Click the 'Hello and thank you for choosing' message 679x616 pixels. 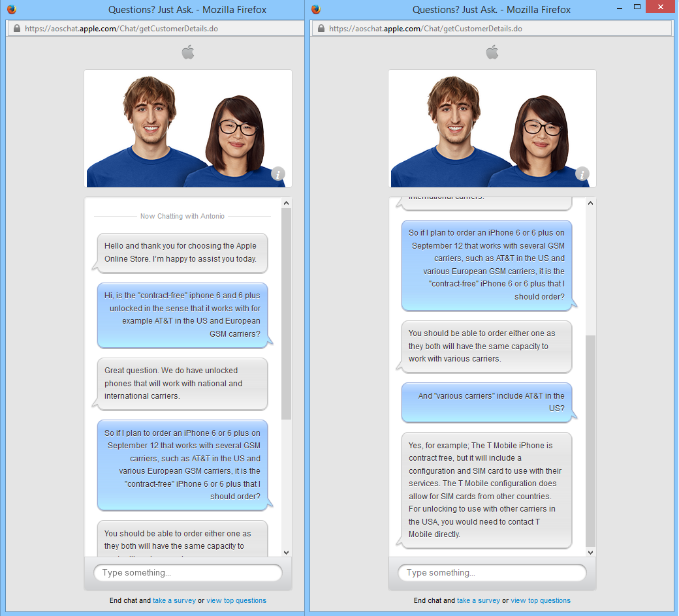point(182,253)
